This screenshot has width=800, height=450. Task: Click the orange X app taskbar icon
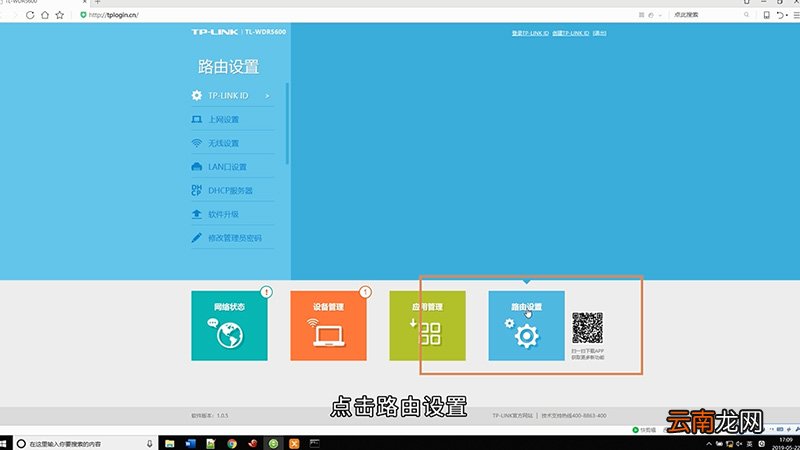pos(294,443)
